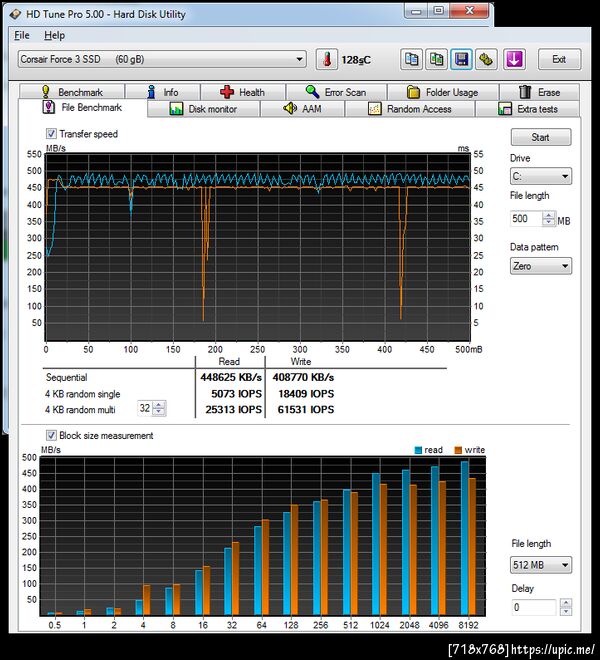Expand the 512 MB file length dropdown

point(541,565)
